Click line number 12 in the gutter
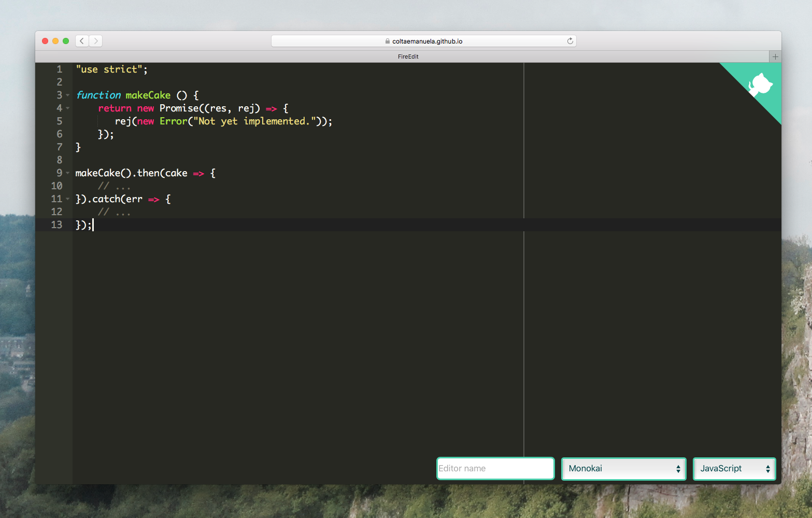Image resolution: width=812 pixels, height=518 pixels. pos(56,212)
